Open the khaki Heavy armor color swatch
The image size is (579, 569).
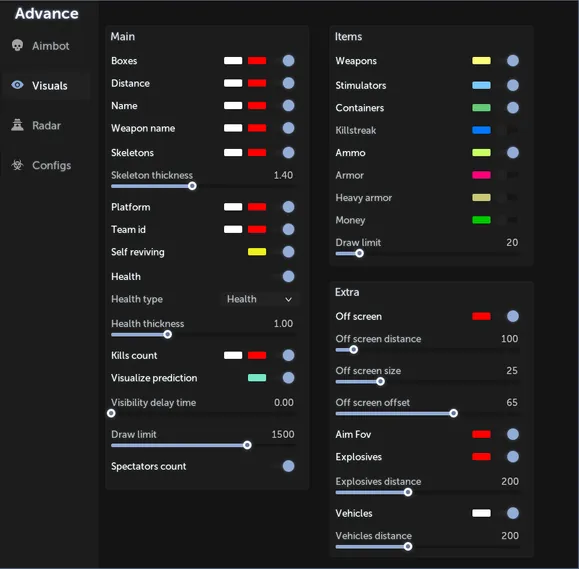[x=482, y=197]
